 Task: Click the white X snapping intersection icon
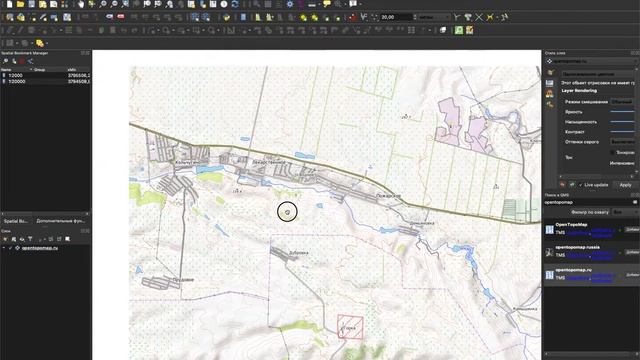point(479,17)
